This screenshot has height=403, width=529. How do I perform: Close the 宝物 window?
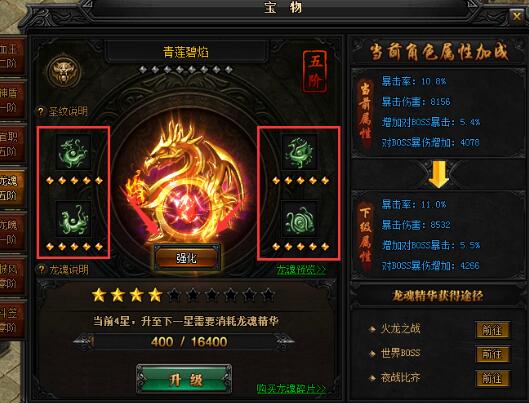[x=517, y=16]
